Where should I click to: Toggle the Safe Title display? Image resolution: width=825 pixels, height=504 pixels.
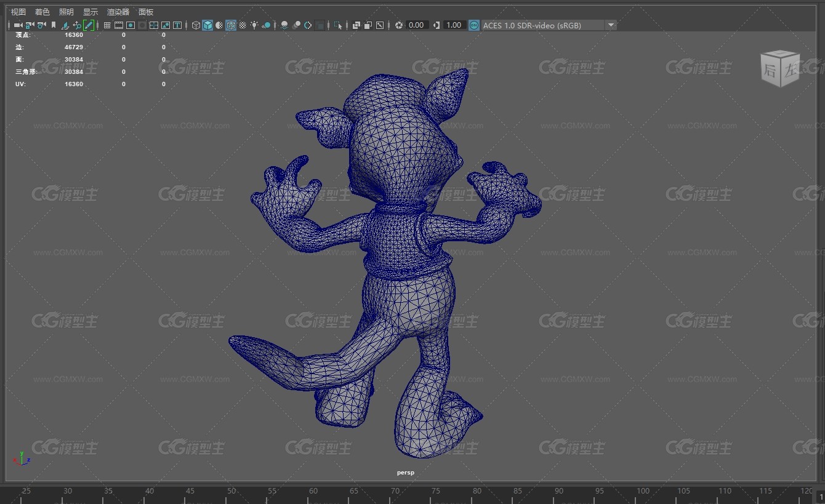(x=177, y=25)
